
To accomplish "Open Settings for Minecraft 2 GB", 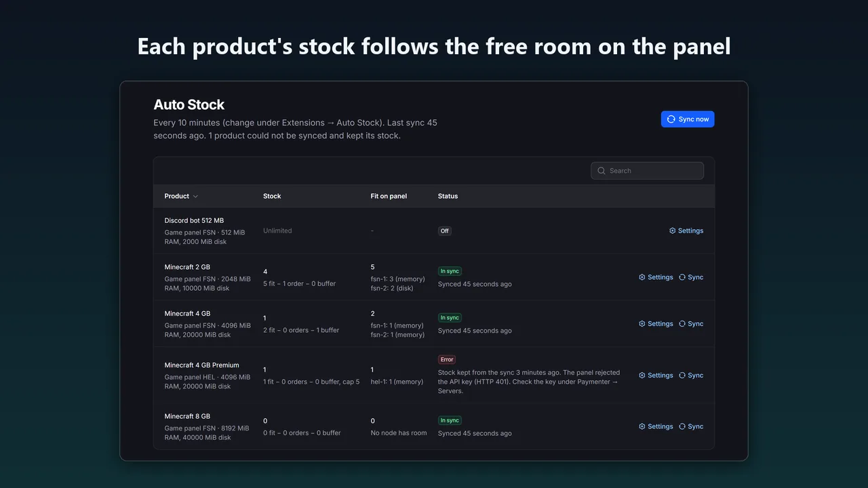I will tap(656, 277).
